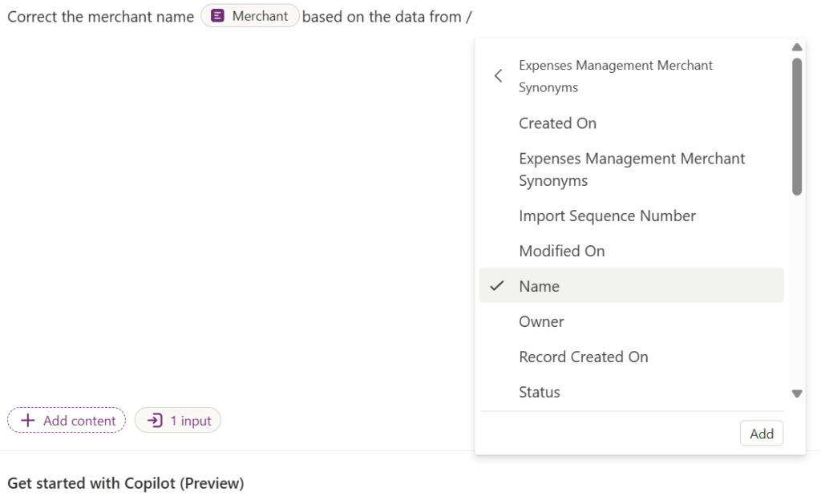Select the Owner field
Screen dimensions: 821x504
(x=541, y=322)
